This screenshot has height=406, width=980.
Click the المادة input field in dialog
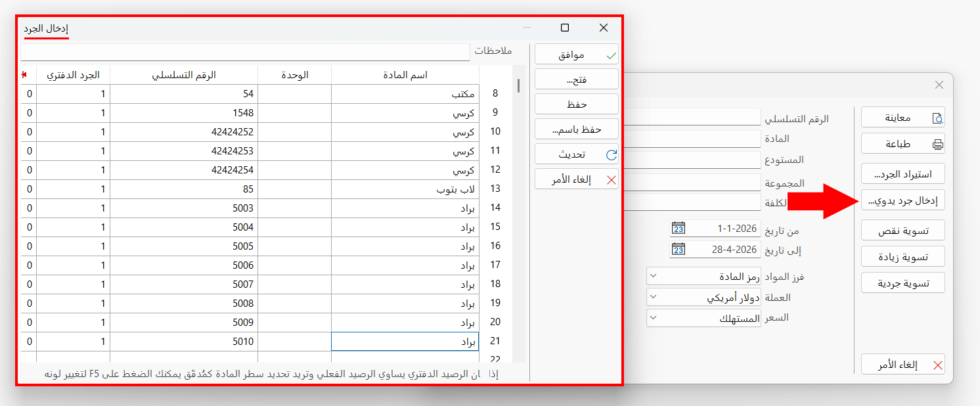692,139
